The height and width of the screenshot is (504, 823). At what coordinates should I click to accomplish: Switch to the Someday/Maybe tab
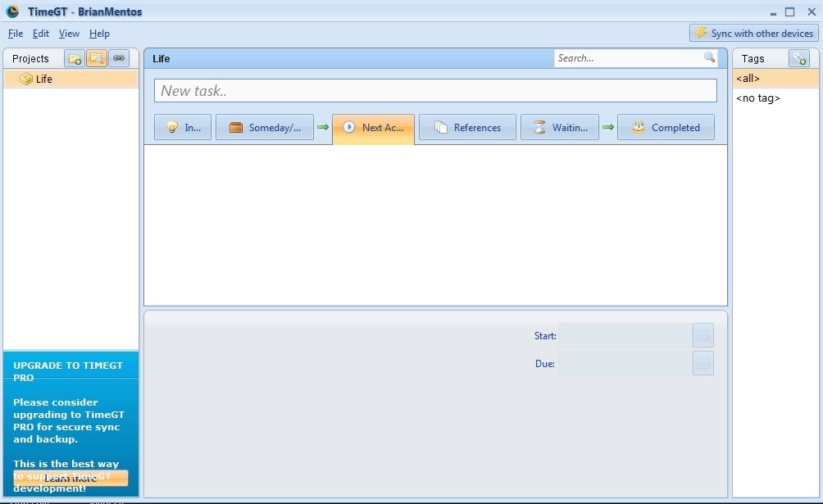265,127
